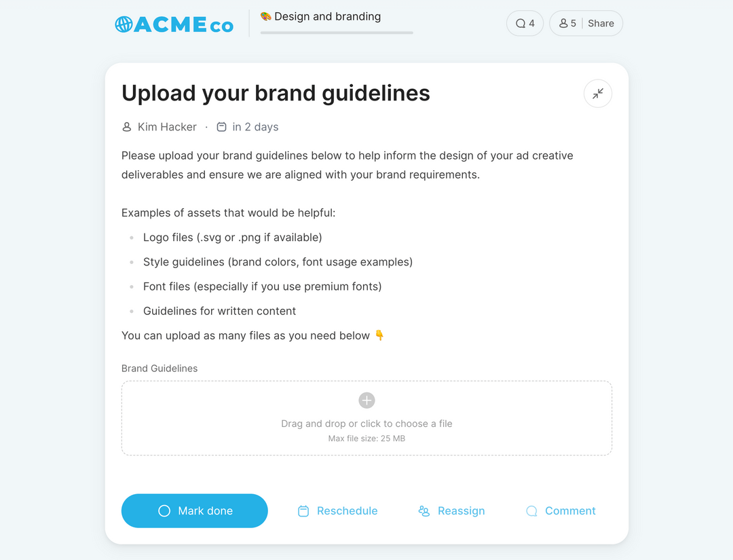This screenshot has height=560, width=733.
Task: Open the Design and branding project title
Action: tap(327, 16)
